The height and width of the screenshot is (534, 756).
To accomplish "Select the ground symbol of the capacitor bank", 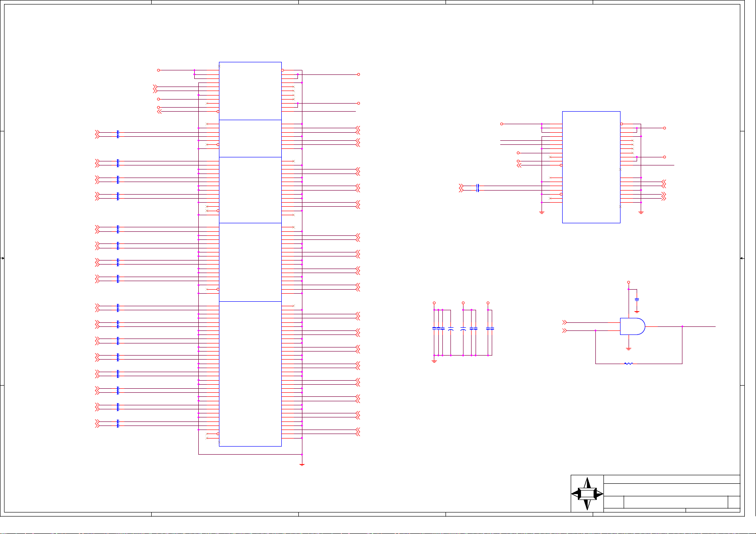I will tap(434, 361).
